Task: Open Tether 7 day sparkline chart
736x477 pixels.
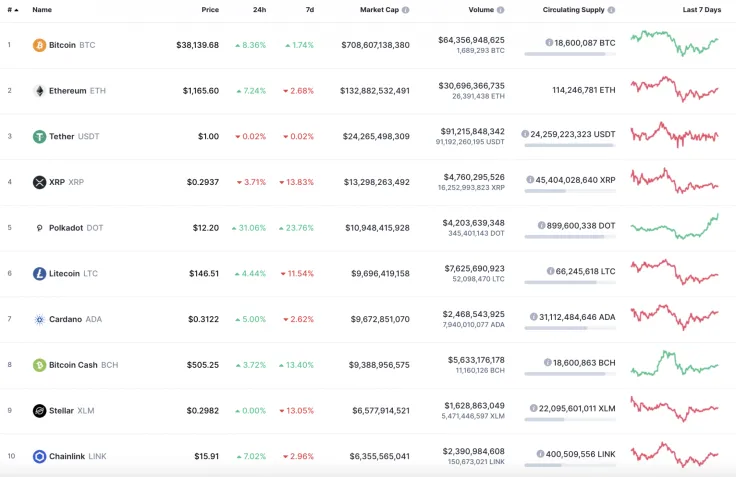Action: (675, 135)
